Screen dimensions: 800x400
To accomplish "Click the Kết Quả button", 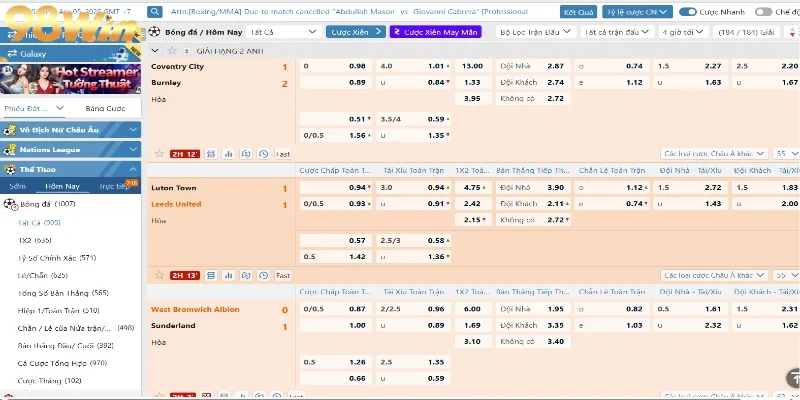I will [579, 12].
